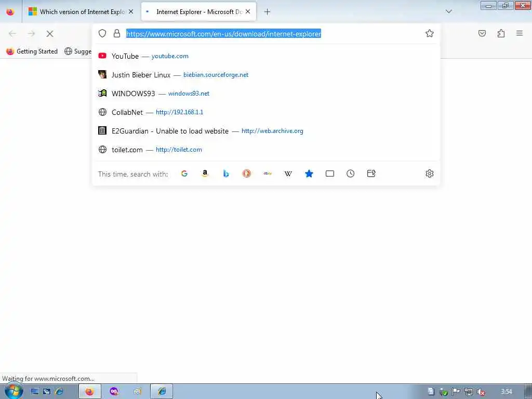Search in Bookmarks this time

point(309,174)
